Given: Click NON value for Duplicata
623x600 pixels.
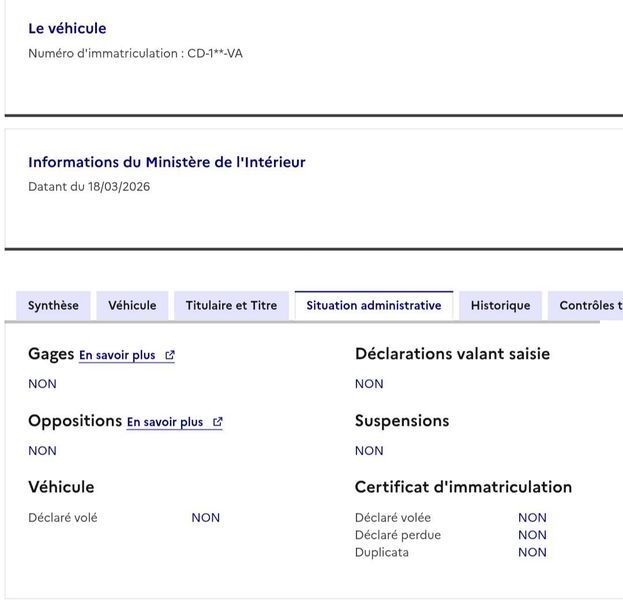Looking at the screenshot, I should (x=532, y=552).
